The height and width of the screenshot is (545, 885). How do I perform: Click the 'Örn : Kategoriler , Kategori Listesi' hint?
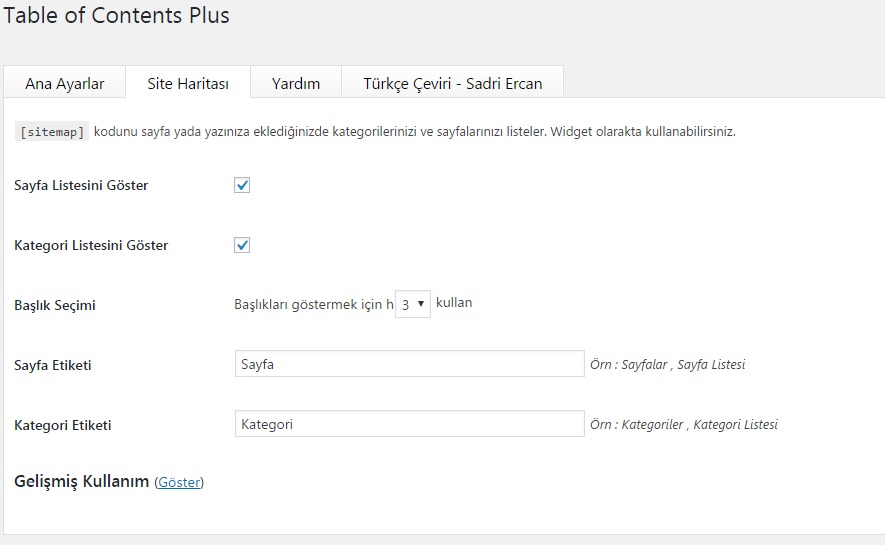pyautogui.click(x=684, y=424)
